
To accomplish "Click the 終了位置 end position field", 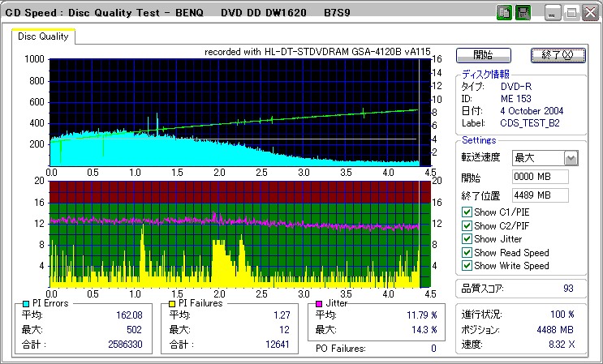I will coord(540,195).
